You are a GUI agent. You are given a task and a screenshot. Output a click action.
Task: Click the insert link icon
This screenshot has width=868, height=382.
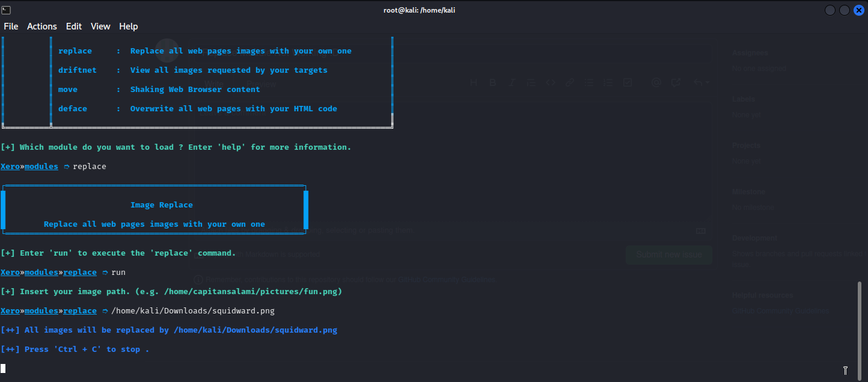[x=570, y=82]
